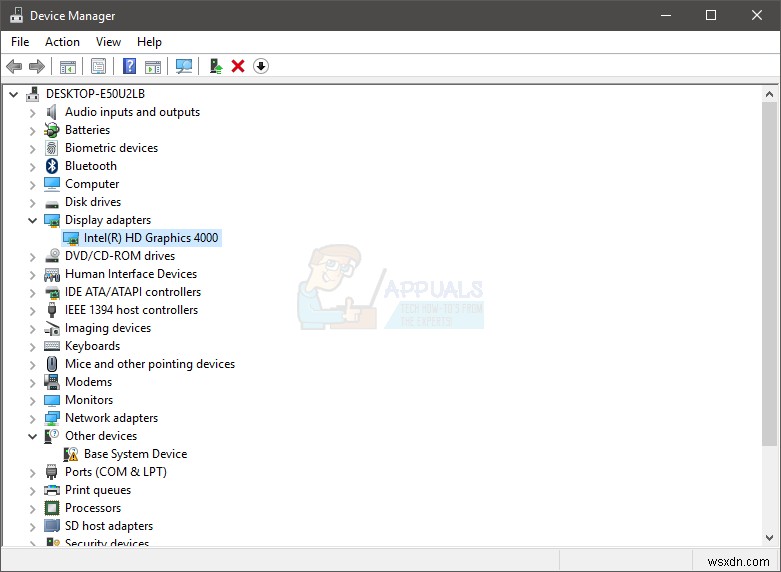The image size is (781, 572).
Task: Click the IEEE 1394 host controllers icon
Action: pos(52,310)
